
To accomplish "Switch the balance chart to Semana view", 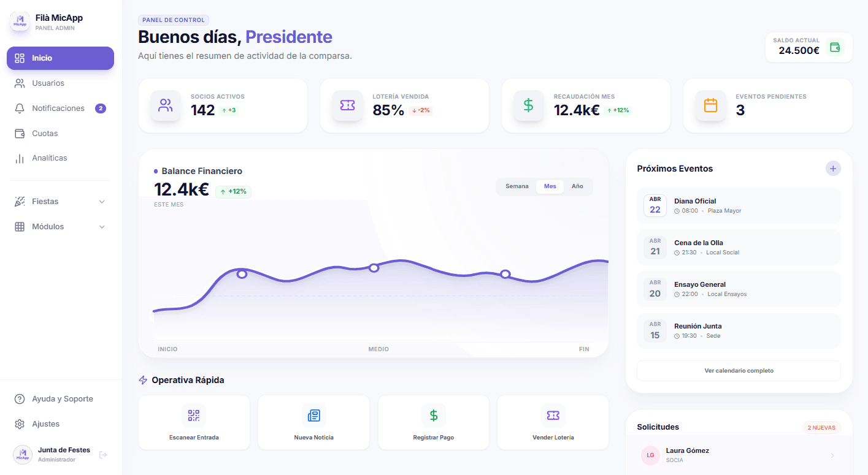I will coord(517,186).
